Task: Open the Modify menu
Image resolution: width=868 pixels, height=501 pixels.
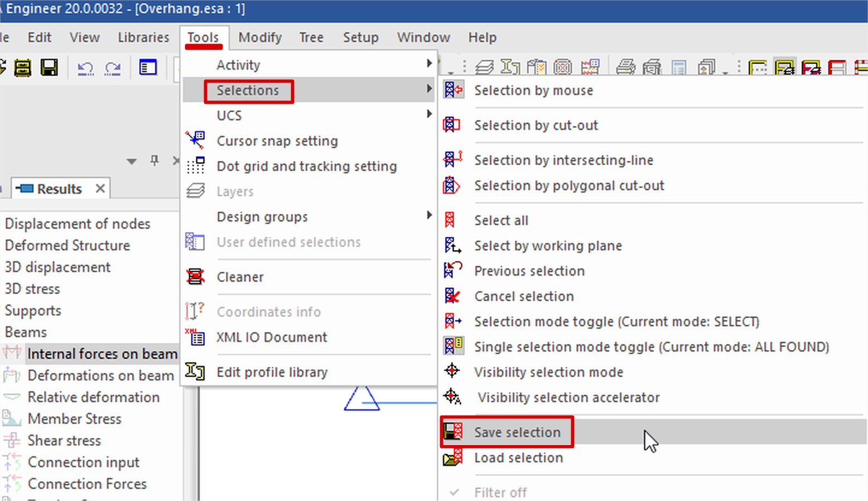Action: point(259,37)
